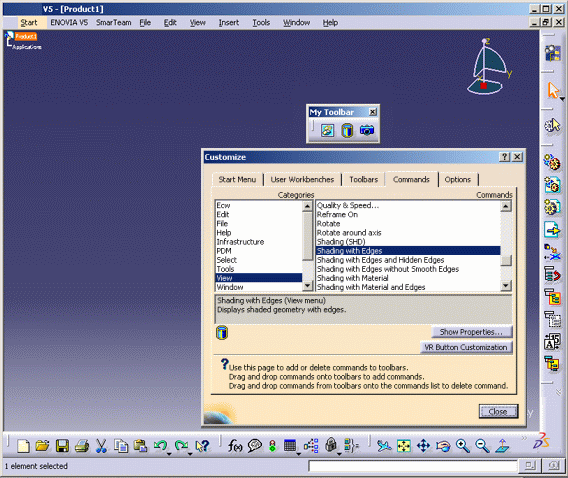Click the Capture camera icon in My Toolbar
This screenshot has height=478, width=568.
(367, 130)
